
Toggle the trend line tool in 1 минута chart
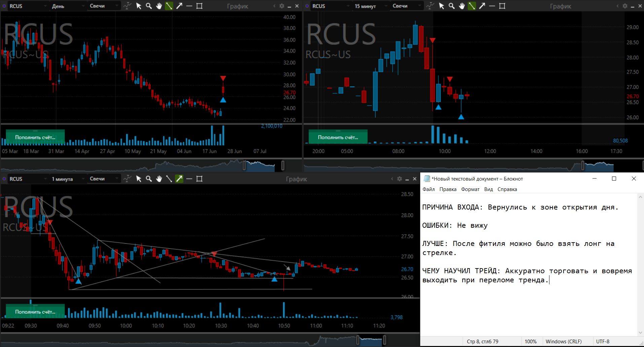pos(169,179)
